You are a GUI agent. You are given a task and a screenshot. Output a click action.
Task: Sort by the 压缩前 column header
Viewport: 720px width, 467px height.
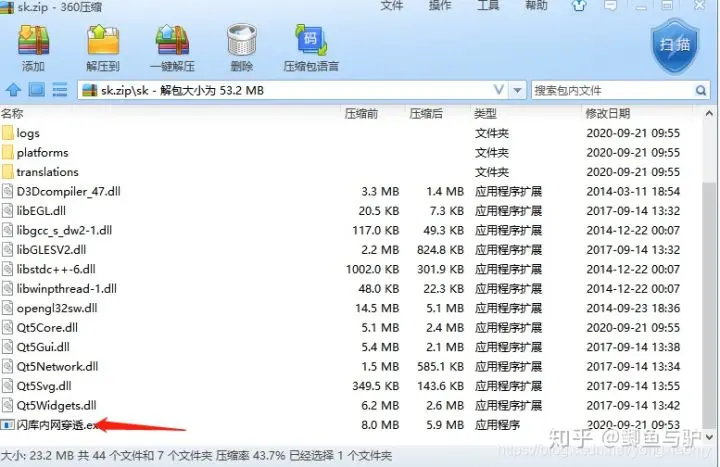361,113
